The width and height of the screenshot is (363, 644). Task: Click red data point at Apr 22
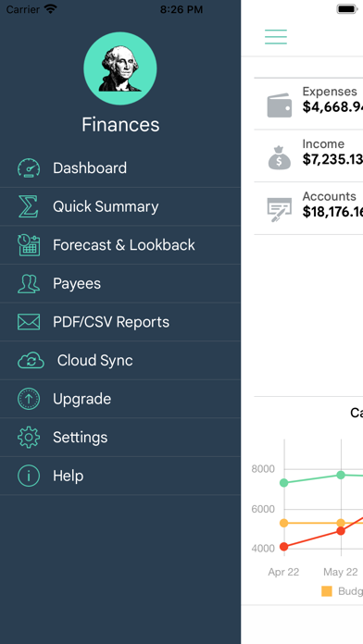pyautogui.click(x=283, y=547)
